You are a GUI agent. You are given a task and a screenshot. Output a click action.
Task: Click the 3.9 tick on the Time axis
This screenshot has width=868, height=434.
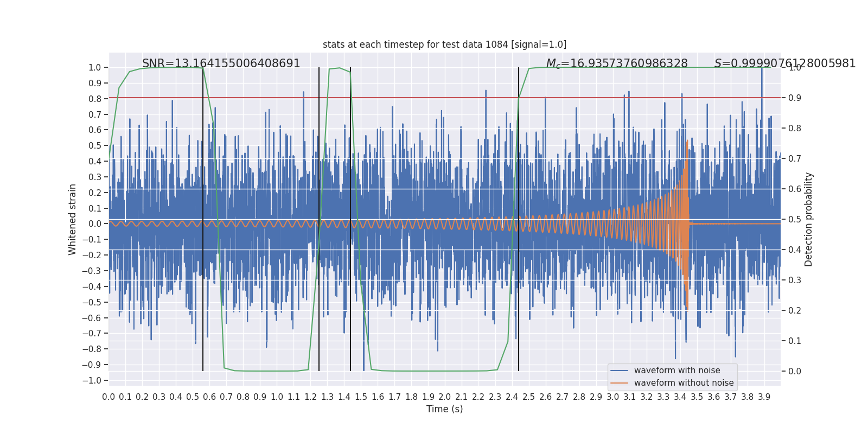[764, 397]
